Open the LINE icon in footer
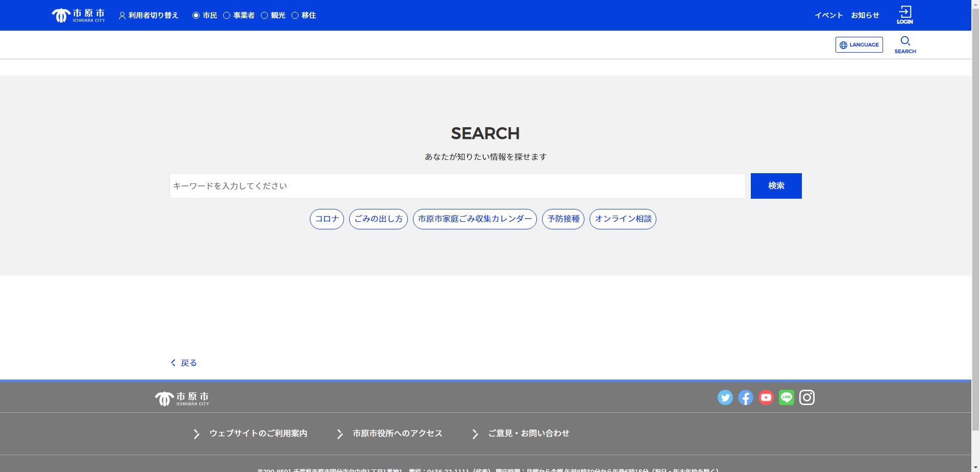Image resolution: width=980 pixels, height=472 pixels. 787,397
